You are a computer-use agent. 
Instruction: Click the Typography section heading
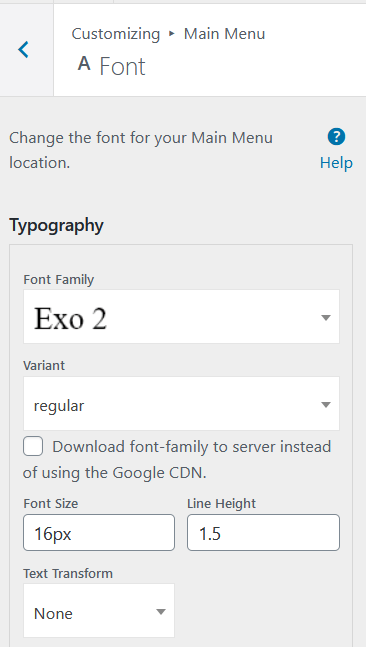tap(56, 226)
